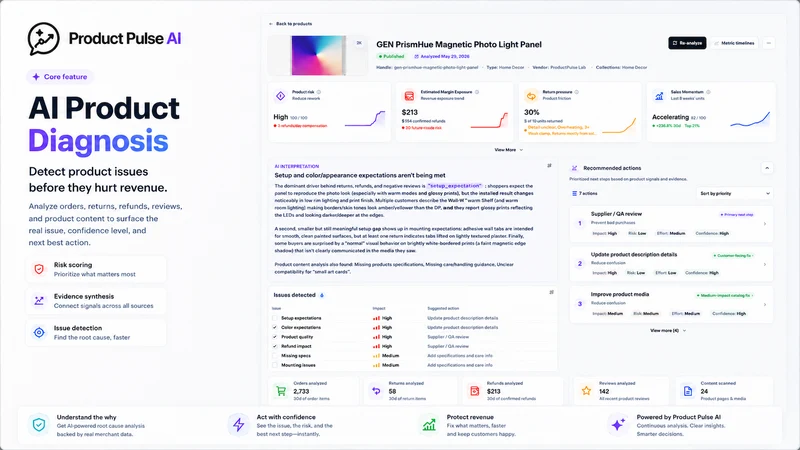
Task: Open Add specifications link for Mounting issues
Action: tap(460, 365)
